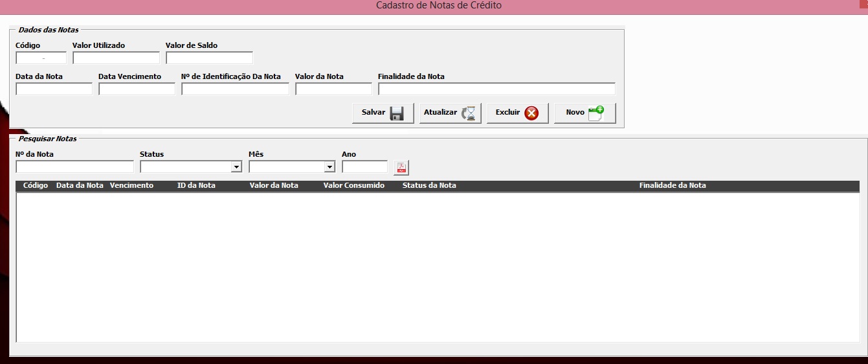Create a new note with Novo button
Screen dimensions: 868x364
point(585,113)
